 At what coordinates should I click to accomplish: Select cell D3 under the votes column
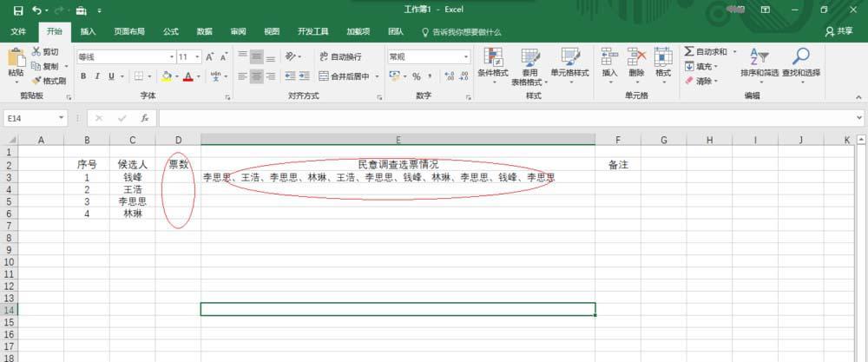178,177
